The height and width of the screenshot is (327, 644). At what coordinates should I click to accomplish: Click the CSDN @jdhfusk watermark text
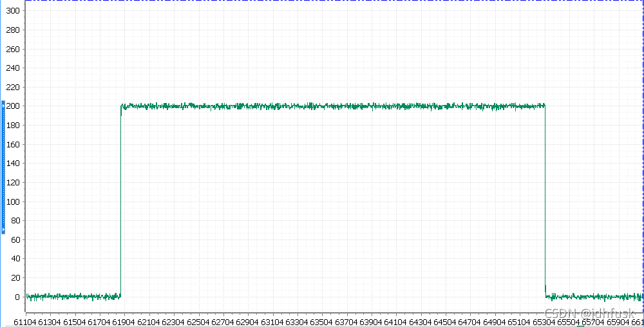tap(589, 314)
